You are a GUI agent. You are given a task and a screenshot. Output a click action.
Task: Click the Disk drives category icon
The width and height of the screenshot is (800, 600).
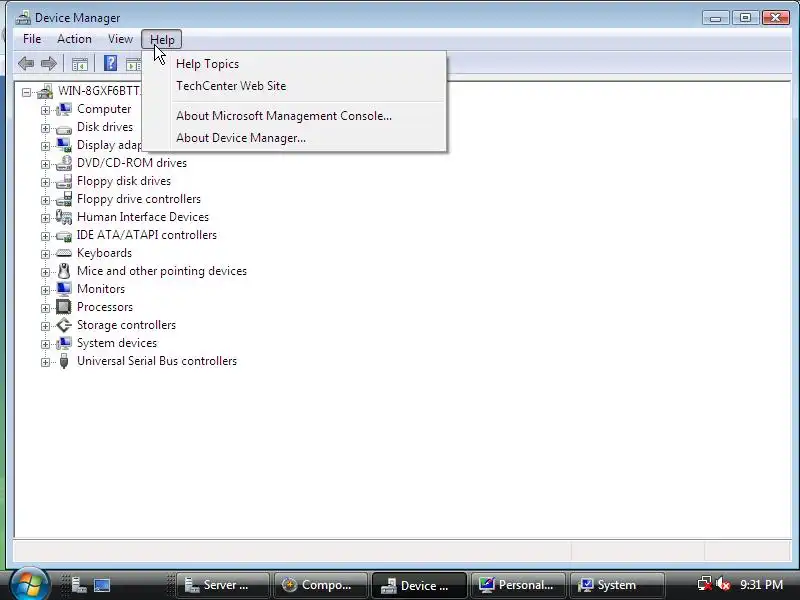click(64, 128)
